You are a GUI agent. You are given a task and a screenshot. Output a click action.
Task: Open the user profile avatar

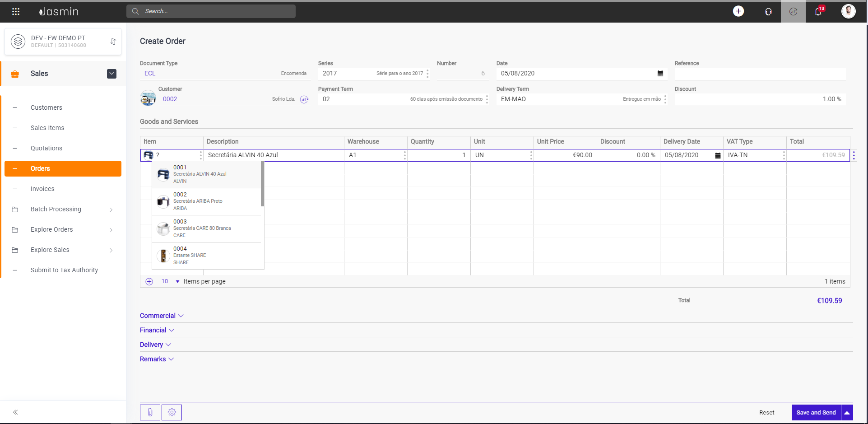[849, 11]
